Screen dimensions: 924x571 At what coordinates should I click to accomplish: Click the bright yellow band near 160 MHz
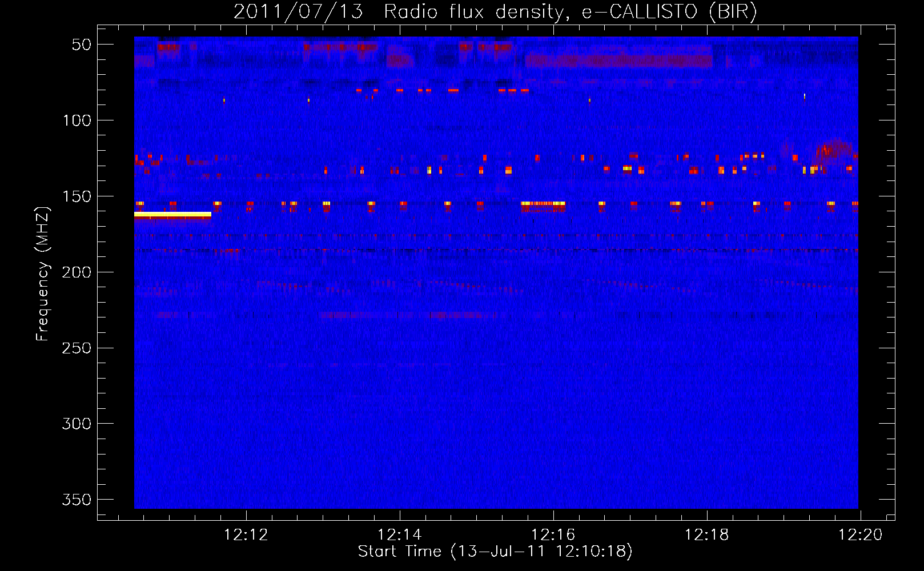(172, 214)
